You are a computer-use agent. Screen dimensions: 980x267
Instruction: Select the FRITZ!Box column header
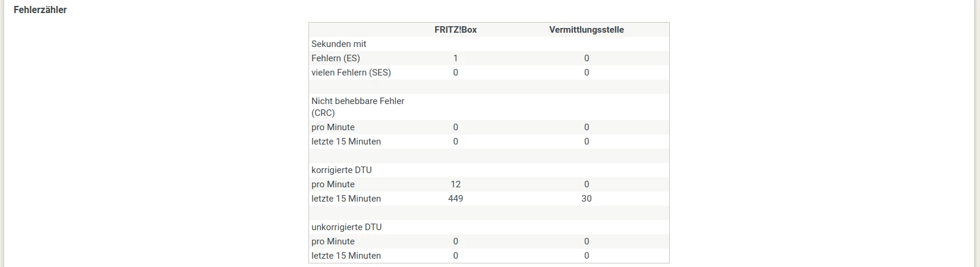(455, 30)
